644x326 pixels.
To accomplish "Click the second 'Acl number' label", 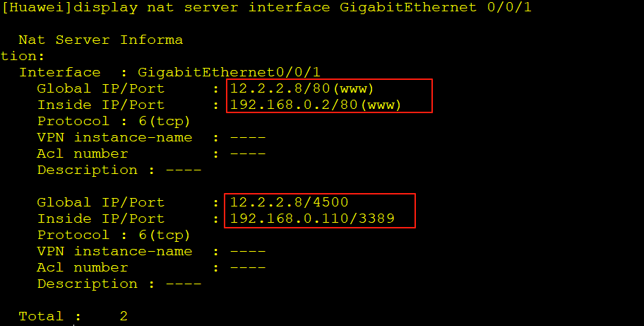I will pyautogui.click(x=83, y=267).
